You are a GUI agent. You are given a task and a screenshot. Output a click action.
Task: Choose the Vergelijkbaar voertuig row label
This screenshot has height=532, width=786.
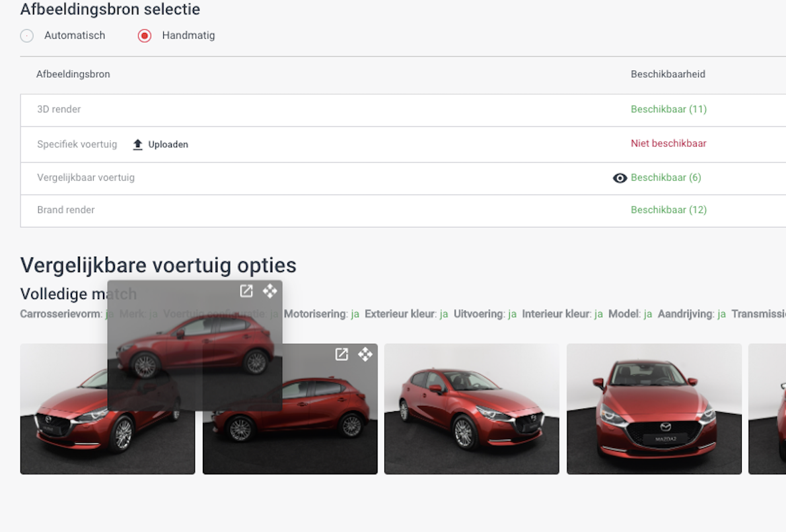[x=86, y=178]
